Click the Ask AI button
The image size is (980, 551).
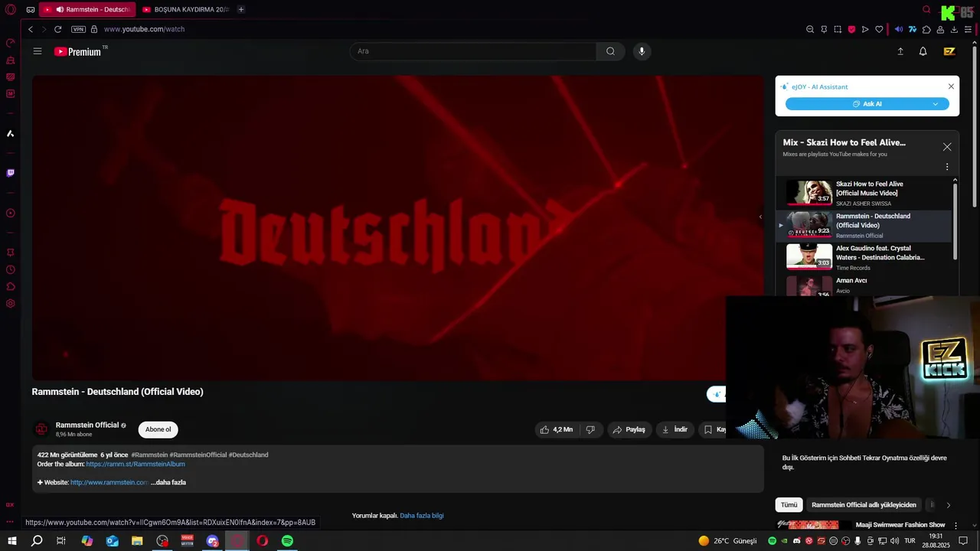coord(867,104)
